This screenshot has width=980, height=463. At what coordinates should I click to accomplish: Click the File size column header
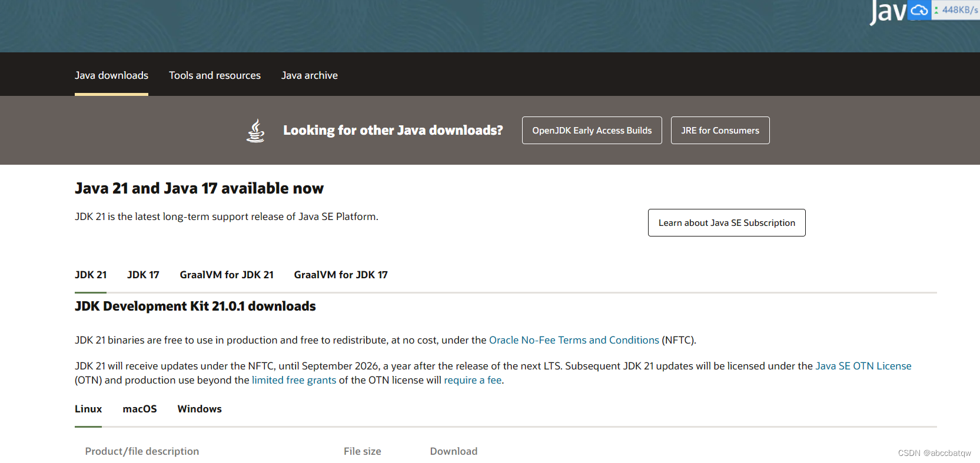pos(363,451)
